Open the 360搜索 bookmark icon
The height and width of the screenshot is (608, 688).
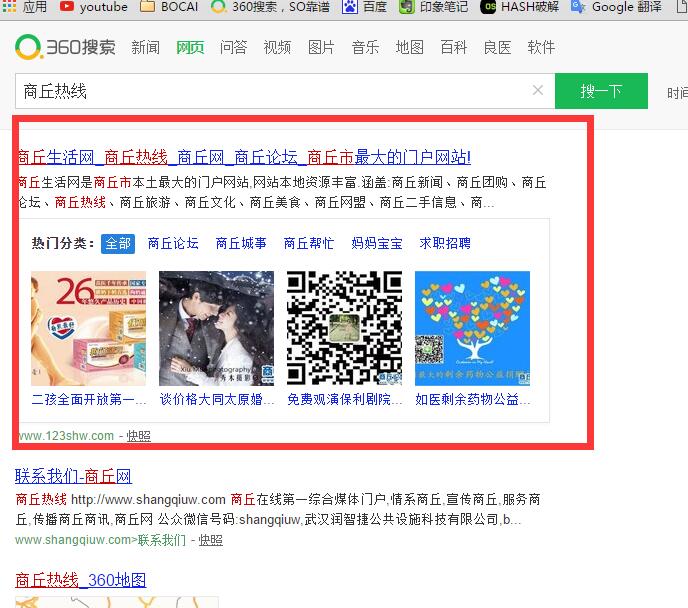pos(219,6)
